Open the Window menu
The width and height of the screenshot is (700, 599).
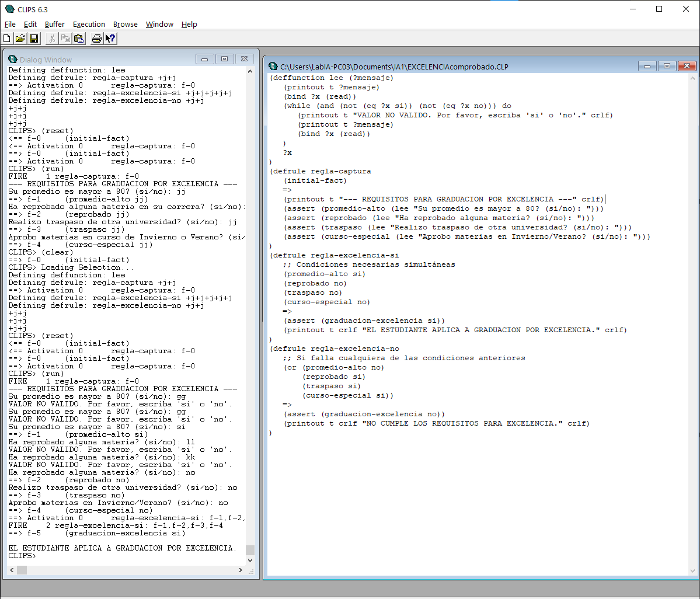159,24
